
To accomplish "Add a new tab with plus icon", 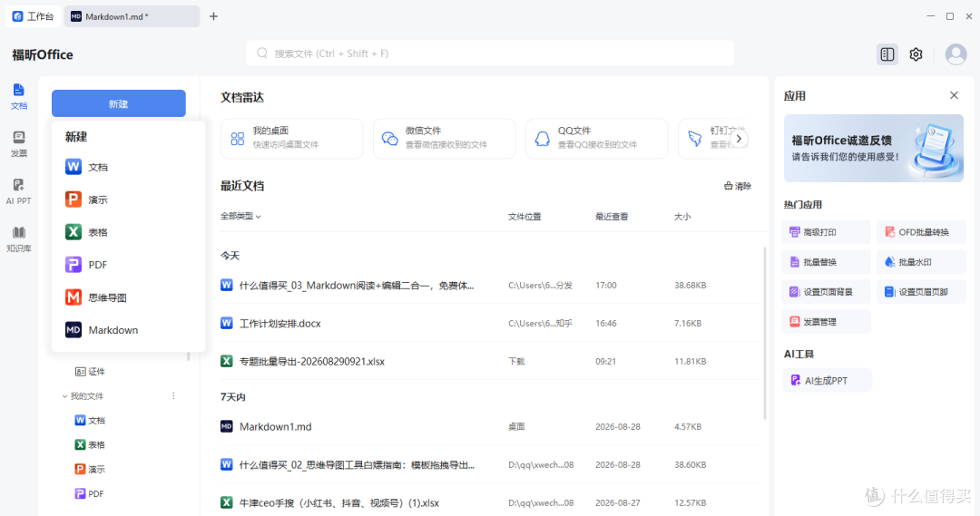I will point(214,16).
